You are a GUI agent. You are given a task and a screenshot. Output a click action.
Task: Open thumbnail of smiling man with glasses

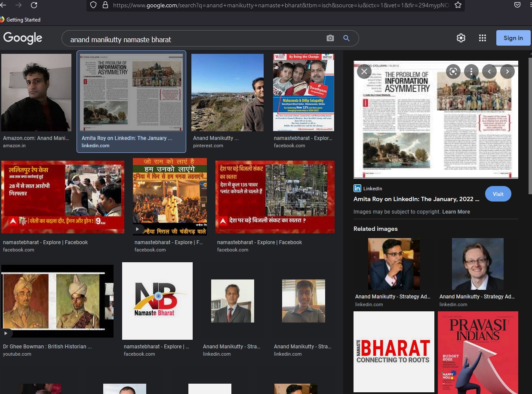304,301
